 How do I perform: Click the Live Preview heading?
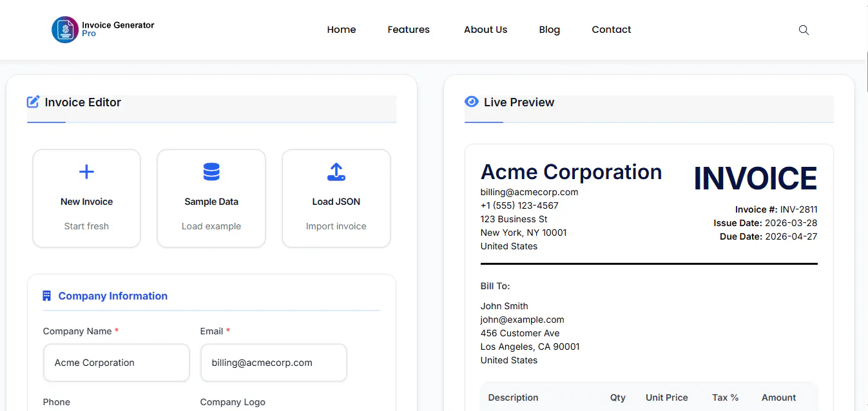click(x=519, y=102)
